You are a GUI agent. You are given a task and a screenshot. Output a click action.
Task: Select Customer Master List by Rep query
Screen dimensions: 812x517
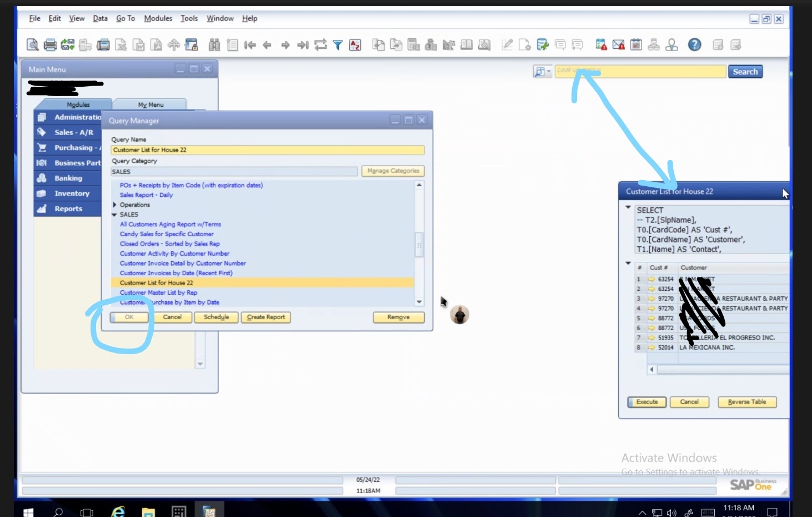pos(158,292)
